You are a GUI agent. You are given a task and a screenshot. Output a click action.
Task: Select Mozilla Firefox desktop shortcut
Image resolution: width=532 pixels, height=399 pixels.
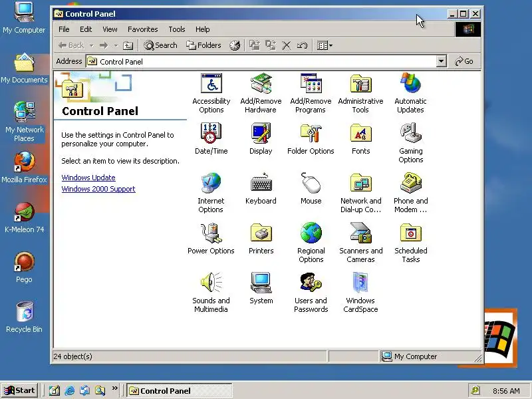(x=24, y=168)
